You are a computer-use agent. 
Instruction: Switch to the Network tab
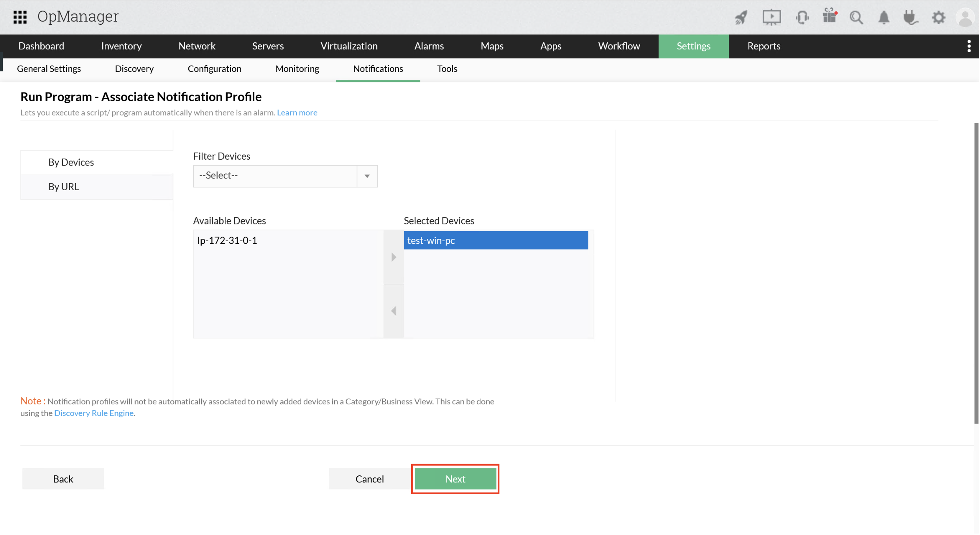tap(197, 46)
